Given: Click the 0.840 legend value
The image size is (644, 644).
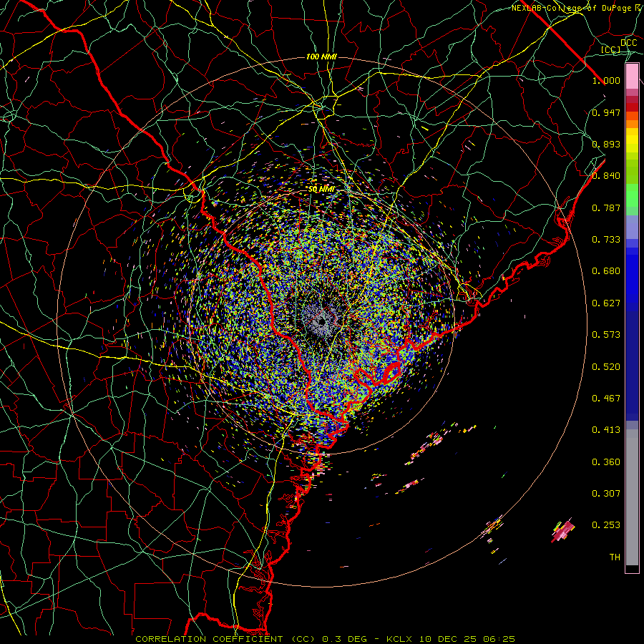Looking at the screenshot, I should click(606, 176).
